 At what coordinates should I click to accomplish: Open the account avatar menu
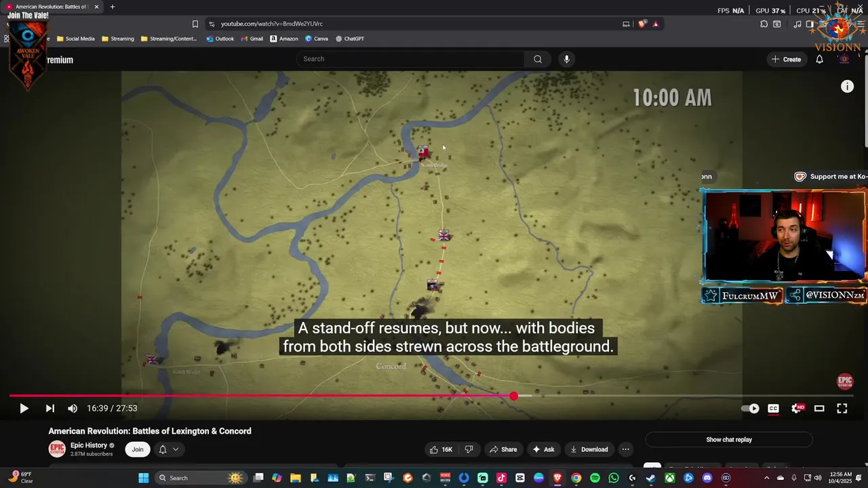point(844,60)
